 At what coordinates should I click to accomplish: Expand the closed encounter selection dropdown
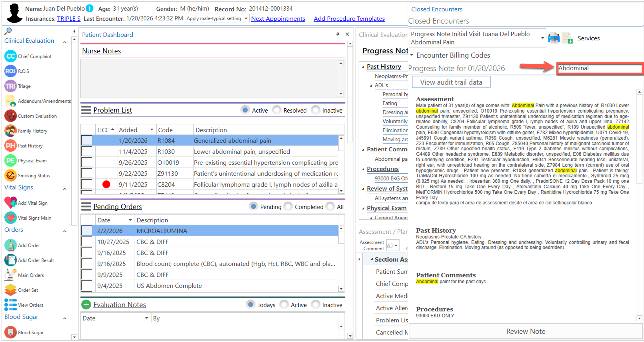point(542,38)
